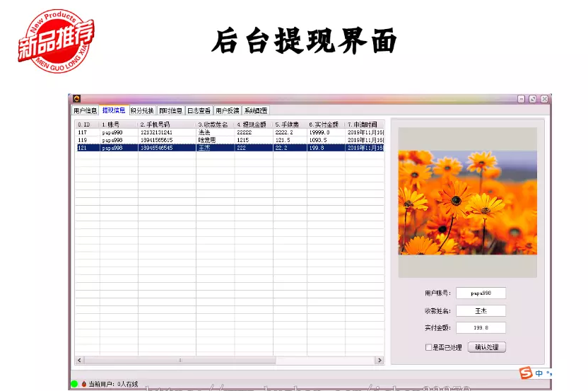Image resolution: width=588 pixels, height=391 pixels.
Task: Click the horizontal scrollbar thumb
Action: pyautogui.click(x=180, y=360)
